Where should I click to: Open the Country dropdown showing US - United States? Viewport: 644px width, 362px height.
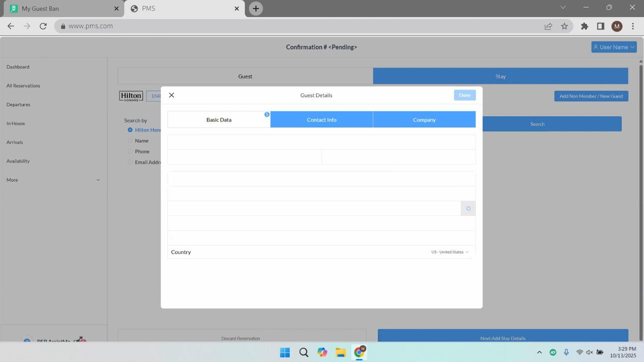[449, 252]
